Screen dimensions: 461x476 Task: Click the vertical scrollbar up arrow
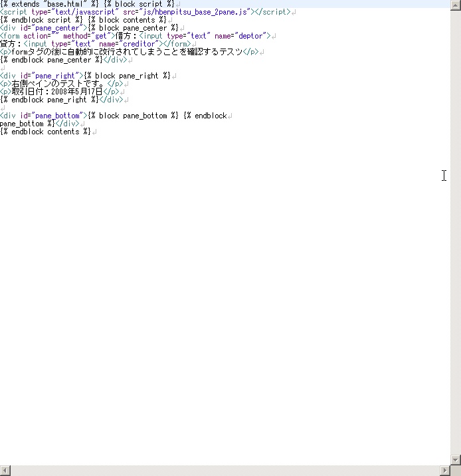click(x=456, y=5)
